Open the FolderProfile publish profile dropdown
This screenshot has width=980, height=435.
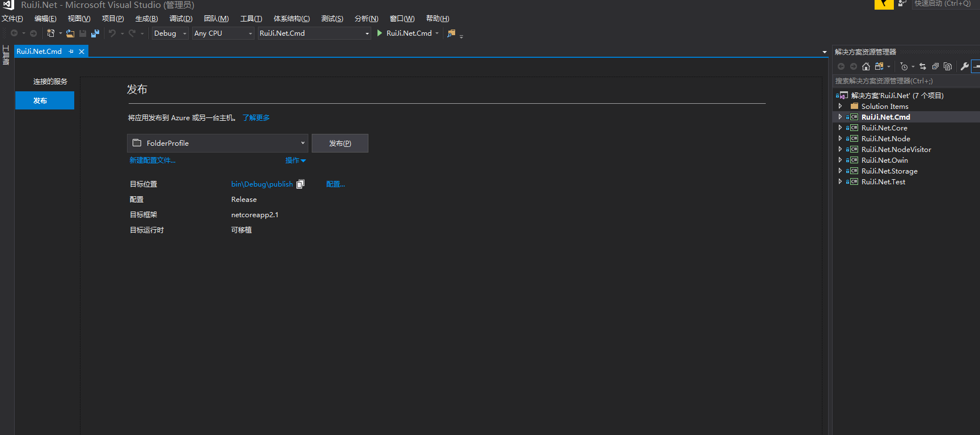(x=218, y=143)
